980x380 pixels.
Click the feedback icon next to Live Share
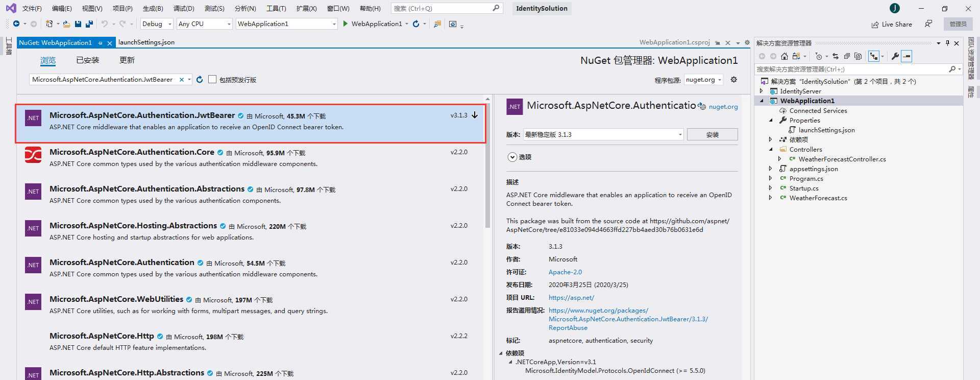(928, 24)
